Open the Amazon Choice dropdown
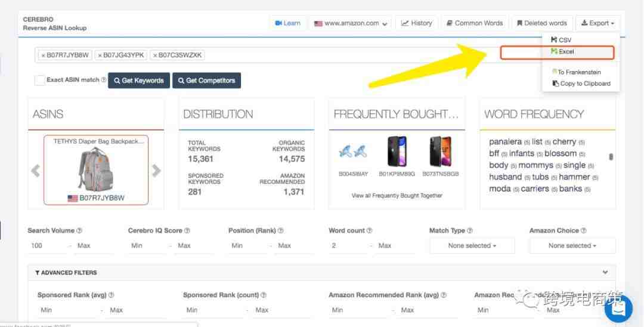 (572, 246)
